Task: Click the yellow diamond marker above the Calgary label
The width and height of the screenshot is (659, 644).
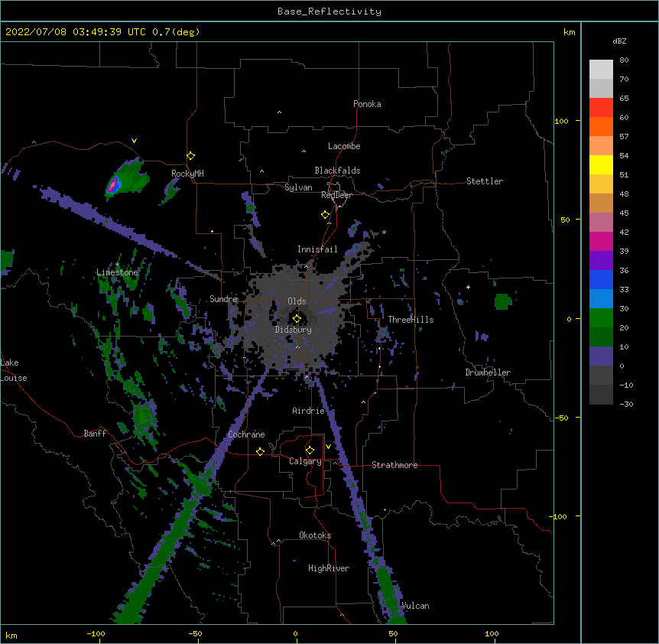Action: coord(310,450)
